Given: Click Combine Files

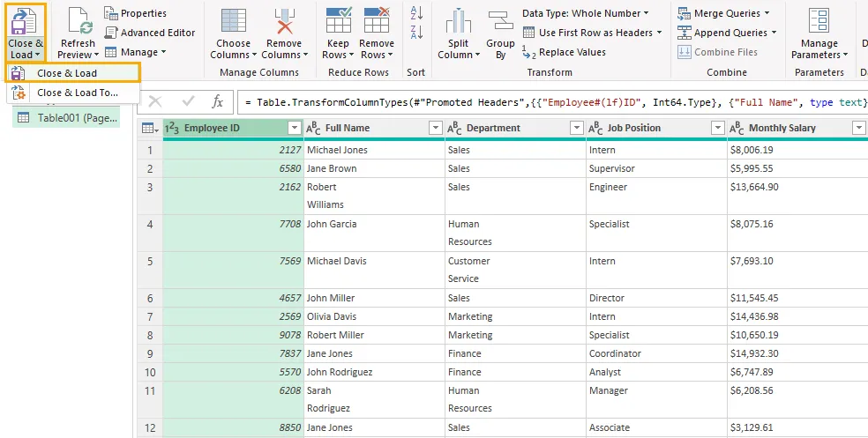Looking at the screenshot, I should pos(718,52).
